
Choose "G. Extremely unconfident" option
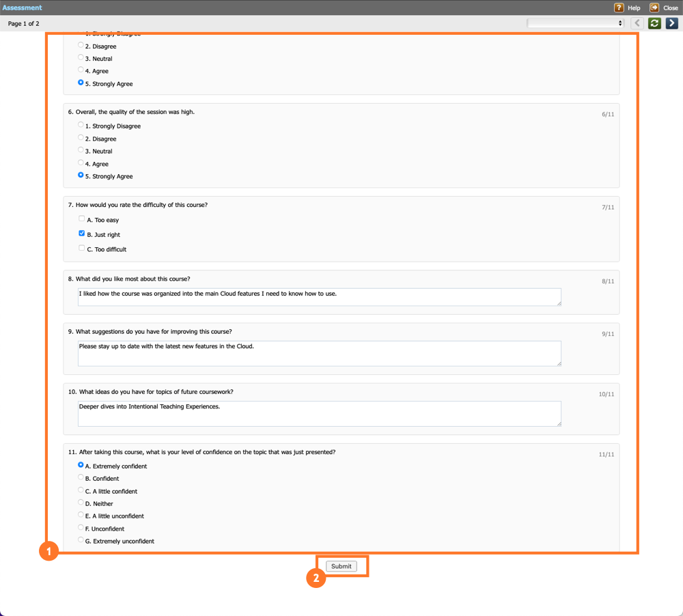81,540
